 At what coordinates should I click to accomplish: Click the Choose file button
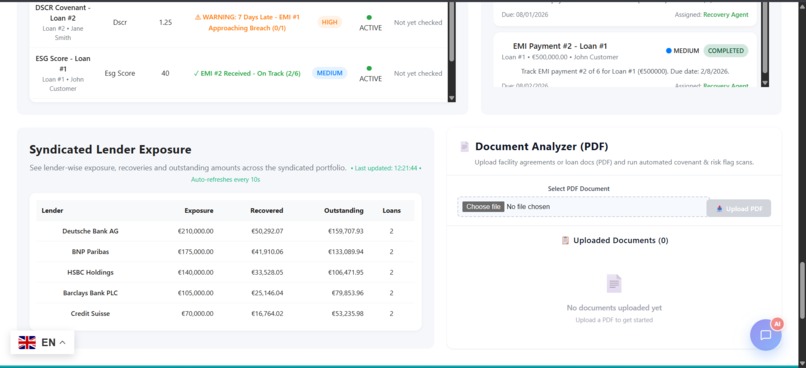483,207
